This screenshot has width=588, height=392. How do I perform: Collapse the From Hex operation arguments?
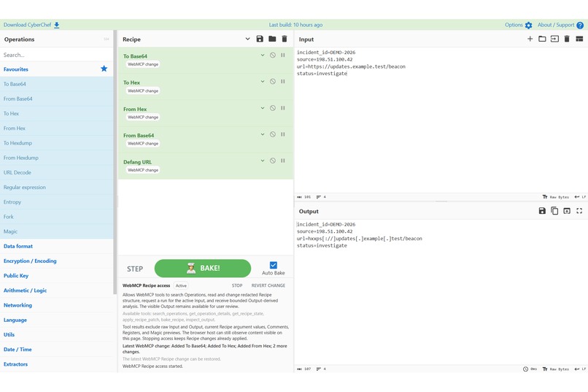coord(263,108)
